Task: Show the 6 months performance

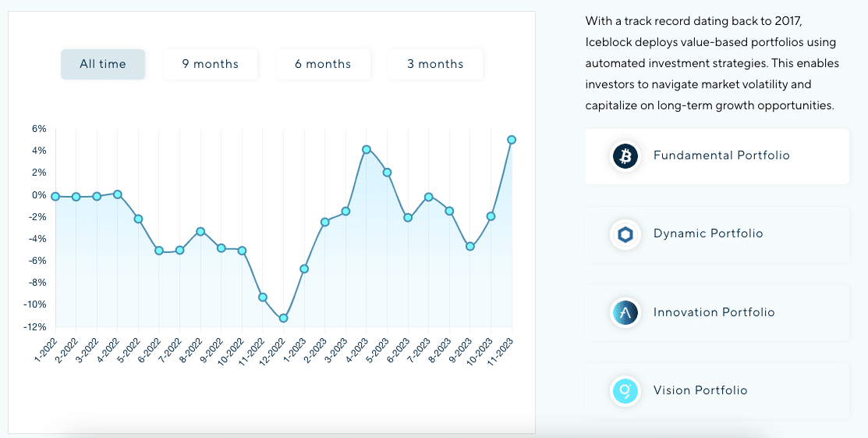Action: tap(323, 64)
